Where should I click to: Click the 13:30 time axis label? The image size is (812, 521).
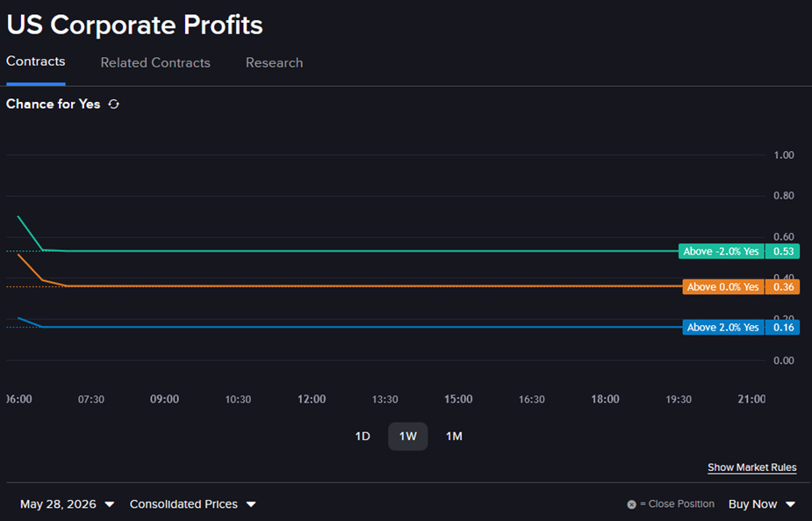(385, 400)
